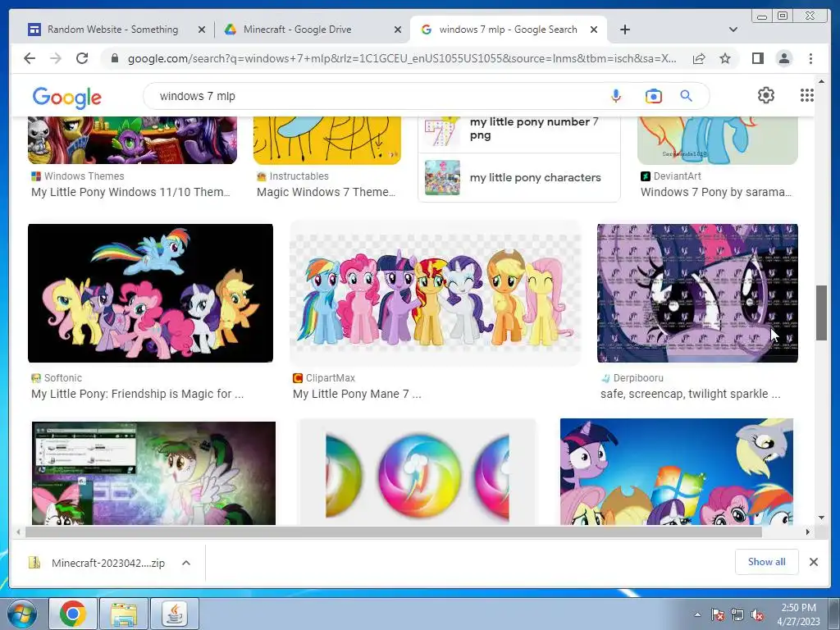The height and width of the screenshot is (630, 840).
Task: Share this page using the share icon
Action: tap(699, 58)
